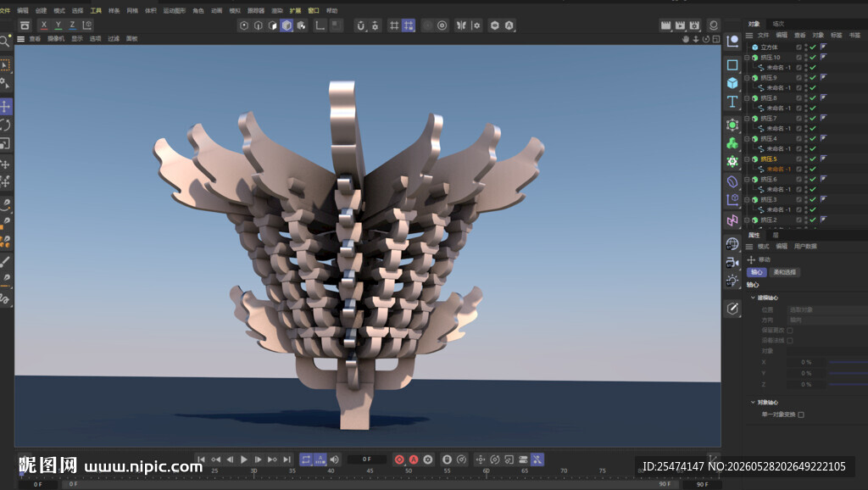
Task: Click 用户数据 in attribute manager
Action: coord(805,247)
